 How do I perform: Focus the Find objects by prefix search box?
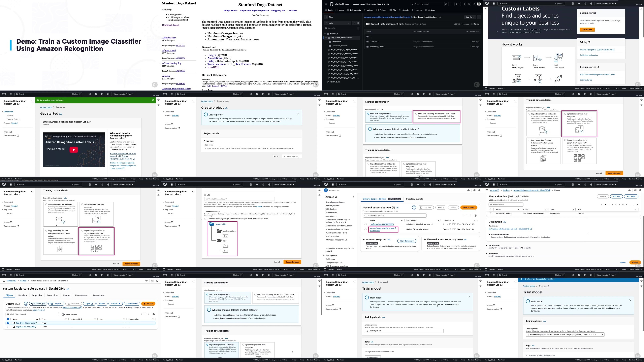(32, 314)
